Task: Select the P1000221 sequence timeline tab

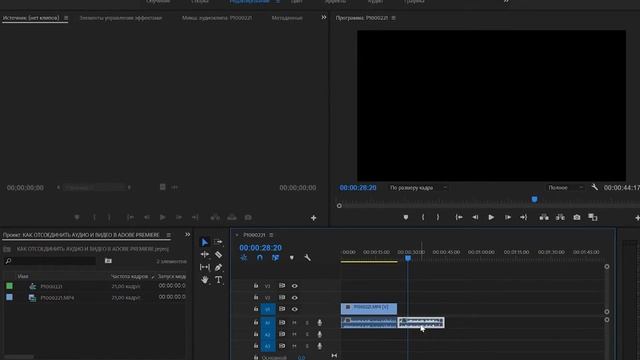Action: pos(254,235)
